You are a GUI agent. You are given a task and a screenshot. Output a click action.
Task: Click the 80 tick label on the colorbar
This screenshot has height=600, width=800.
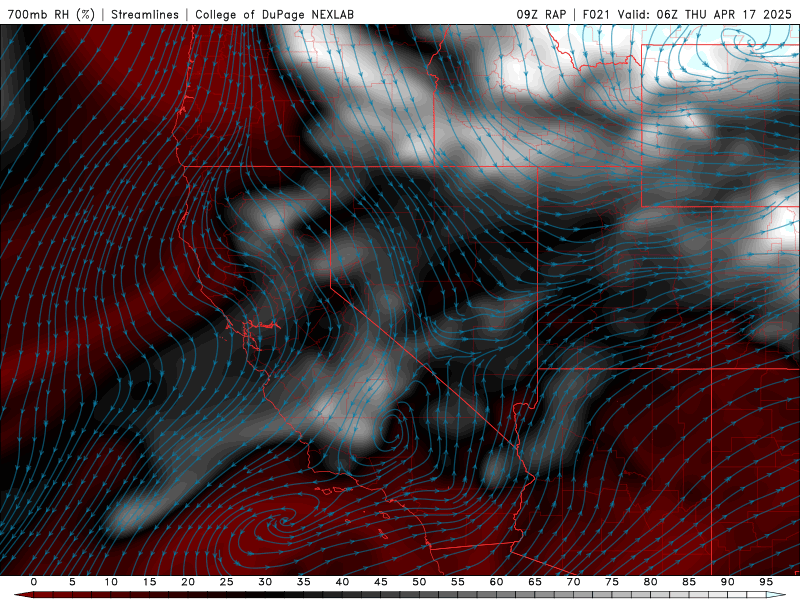(650, 582)
